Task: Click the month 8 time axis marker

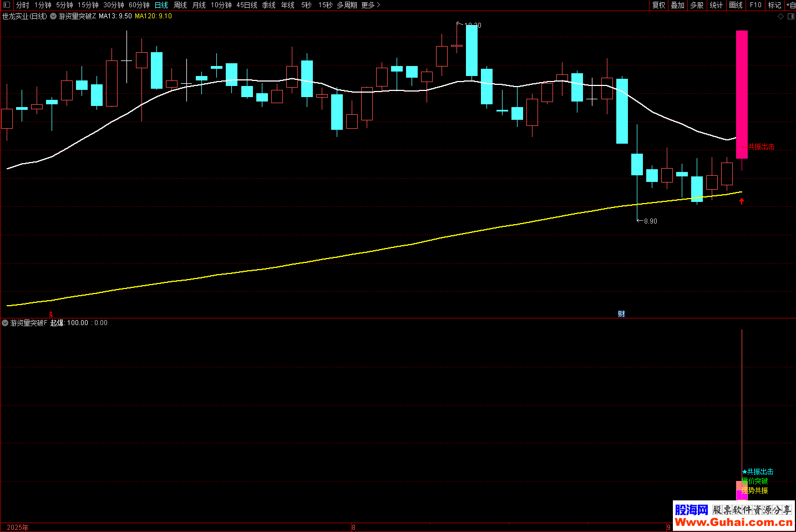Action: pos(353,527)
